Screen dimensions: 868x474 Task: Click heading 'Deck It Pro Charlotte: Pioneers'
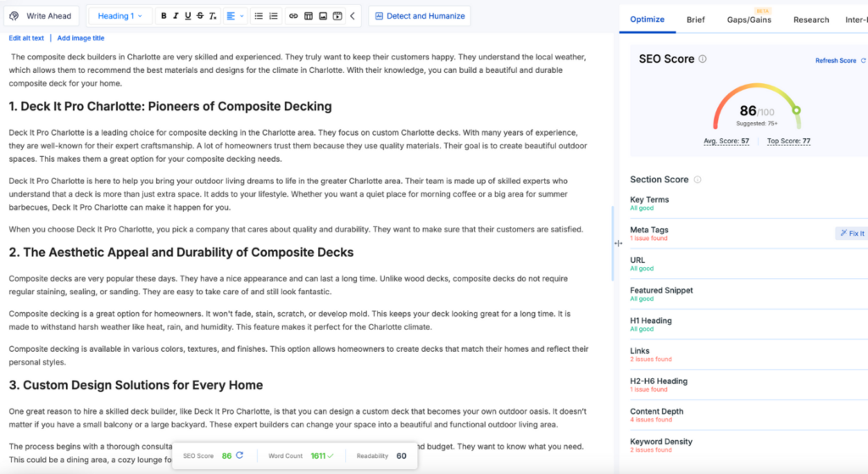(170, 106)
